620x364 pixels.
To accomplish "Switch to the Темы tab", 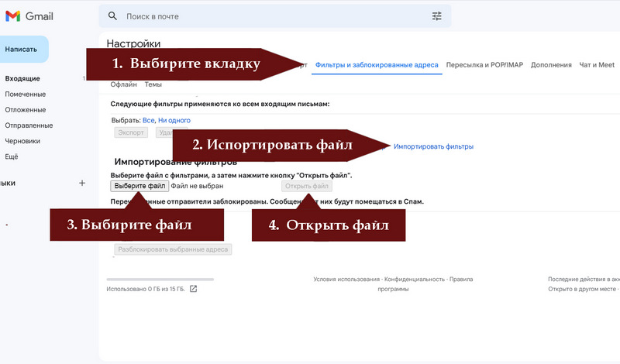I will click(x=153, y=84).
